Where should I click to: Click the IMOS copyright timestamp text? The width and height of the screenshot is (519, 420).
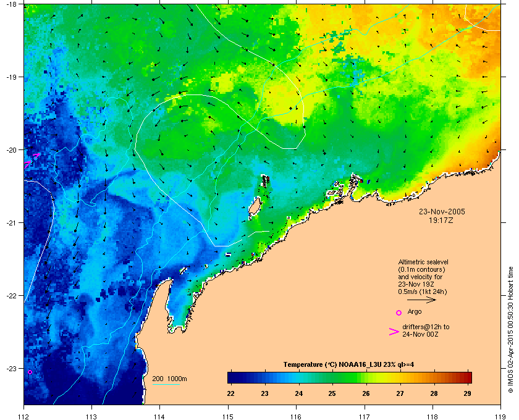tap(510, 331)
